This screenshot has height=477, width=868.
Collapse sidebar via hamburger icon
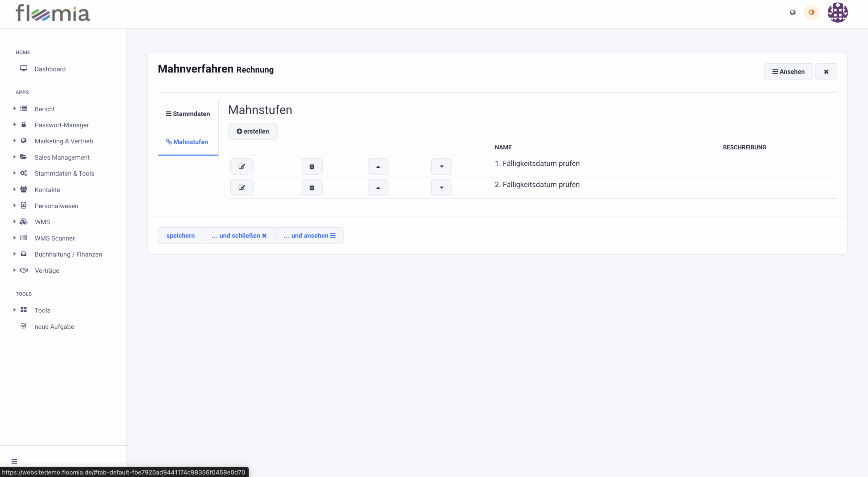pyautogui.click(x=14, y=461)
